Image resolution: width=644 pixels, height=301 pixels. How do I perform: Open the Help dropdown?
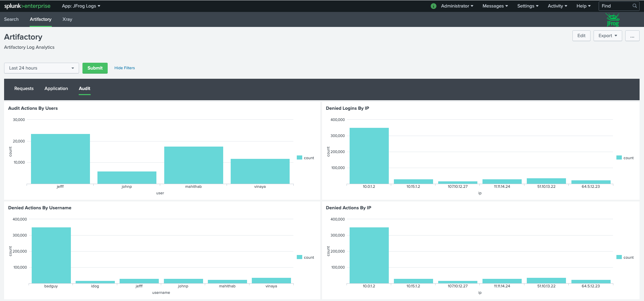coord(583,6)
